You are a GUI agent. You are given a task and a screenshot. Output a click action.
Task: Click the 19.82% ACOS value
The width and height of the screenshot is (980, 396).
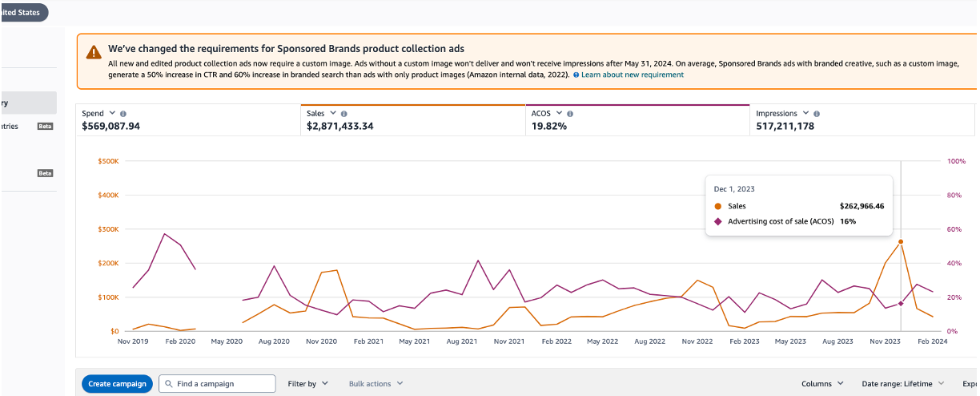coord(549,127)
